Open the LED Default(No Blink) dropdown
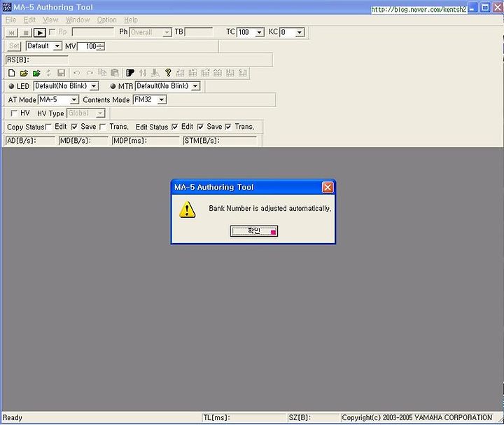This screenshot has height=425, width=504. point(94,86)
